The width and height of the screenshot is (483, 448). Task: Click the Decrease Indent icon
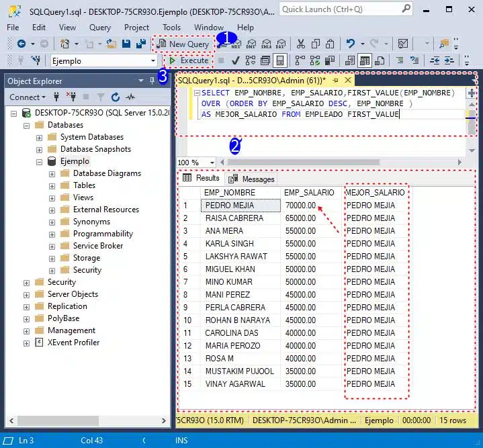click(x=435, y=60)
